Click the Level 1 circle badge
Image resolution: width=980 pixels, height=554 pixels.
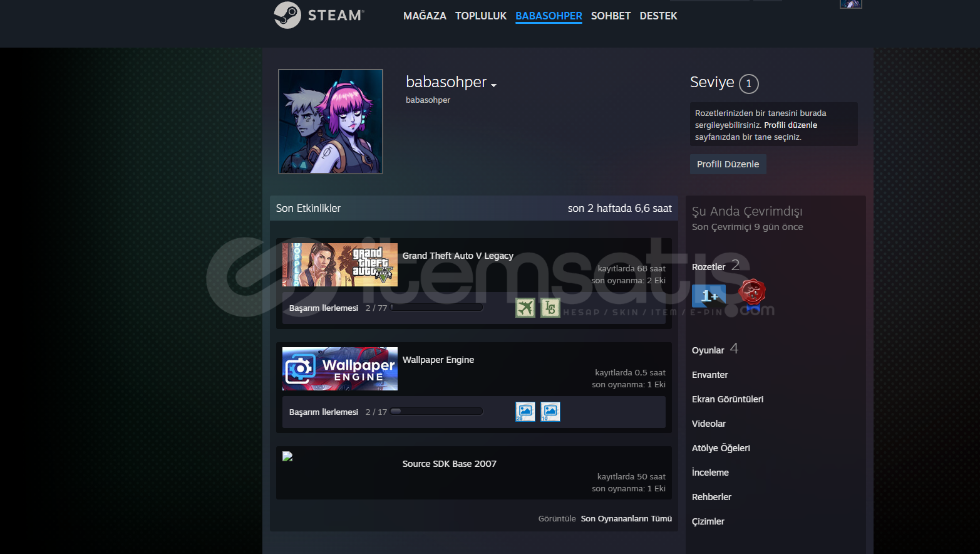pos(749,83)
